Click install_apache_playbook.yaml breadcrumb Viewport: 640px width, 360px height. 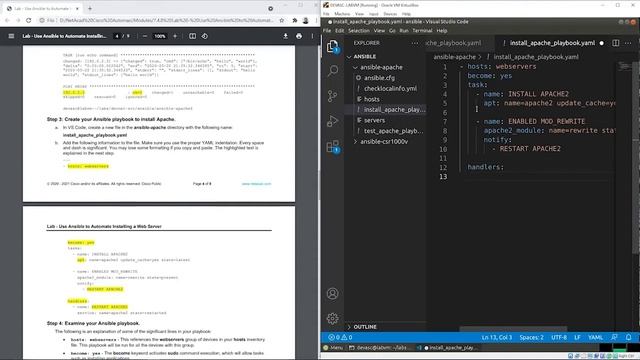[536, 57]
